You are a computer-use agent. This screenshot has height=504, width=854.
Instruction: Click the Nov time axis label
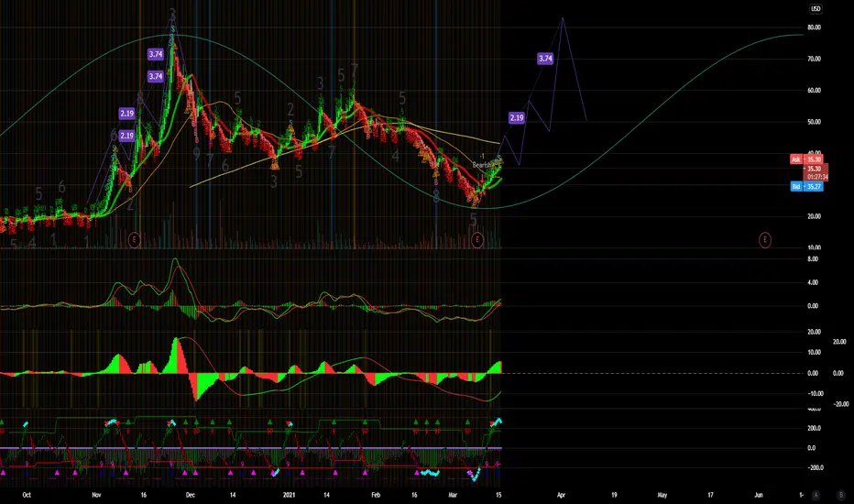[96, 495]
